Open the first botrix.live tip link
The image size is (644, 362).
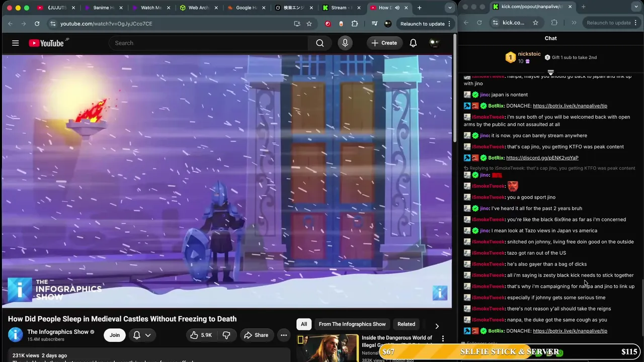pos(570,106)
